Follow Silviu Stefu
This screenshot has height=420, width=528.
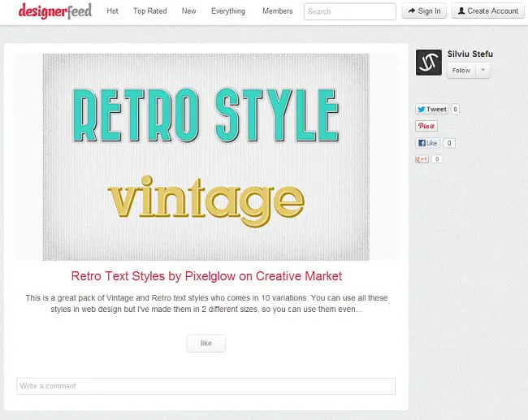pos(461,71)
